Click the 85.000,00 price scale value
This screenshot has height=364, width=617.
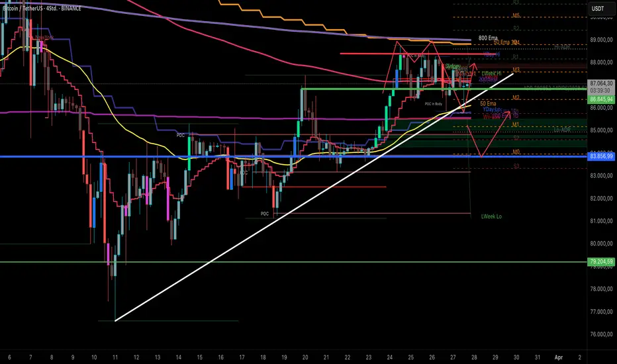601,130
